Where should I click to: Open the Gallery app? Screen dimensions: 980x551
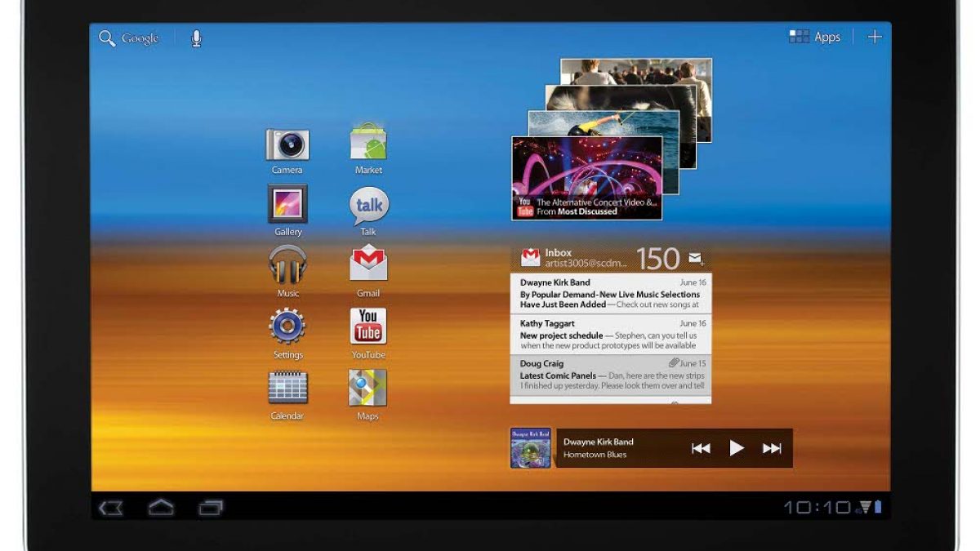click(287, 204)
